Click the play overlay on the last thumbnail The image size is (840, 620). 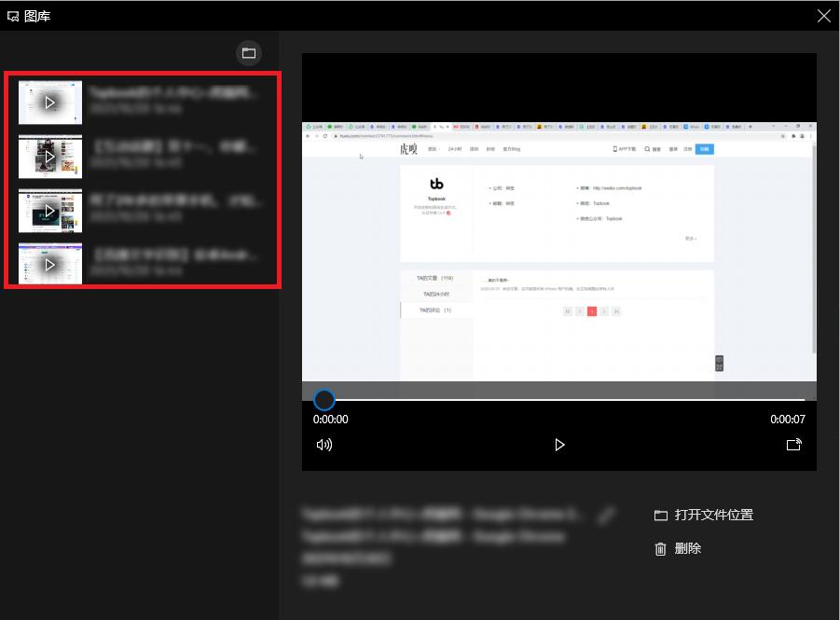49,264
